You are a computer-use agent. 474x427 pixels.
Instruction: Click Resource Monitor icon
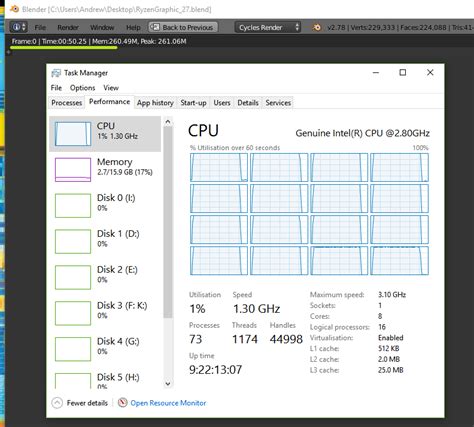122,403
